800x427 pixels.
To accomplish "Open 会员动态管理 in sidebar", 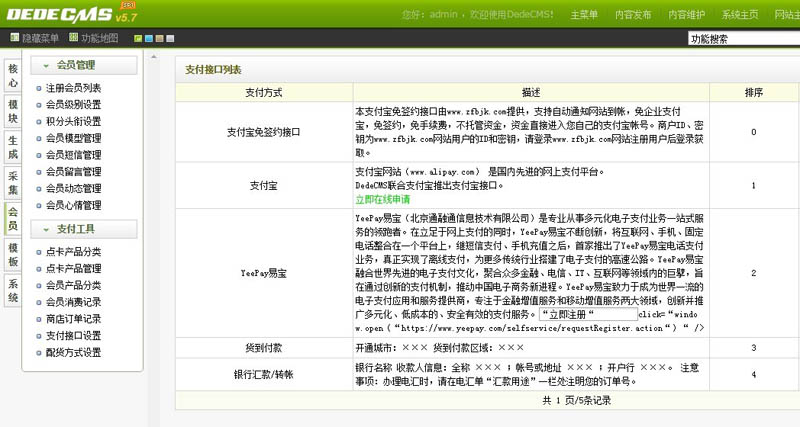I will coord(73,189).
